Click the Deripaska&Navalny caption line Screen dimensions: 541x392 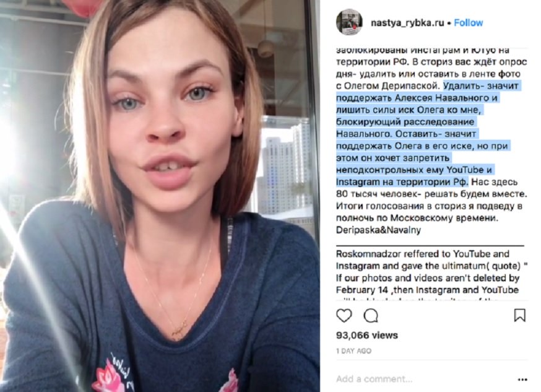[x=378, y=230]
